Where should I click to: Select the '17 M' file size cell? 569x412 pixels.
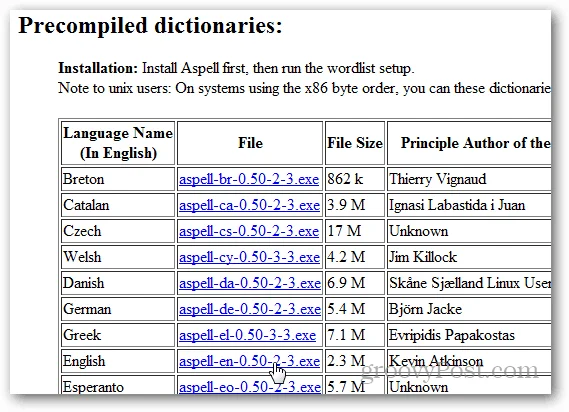click(355, 231)
